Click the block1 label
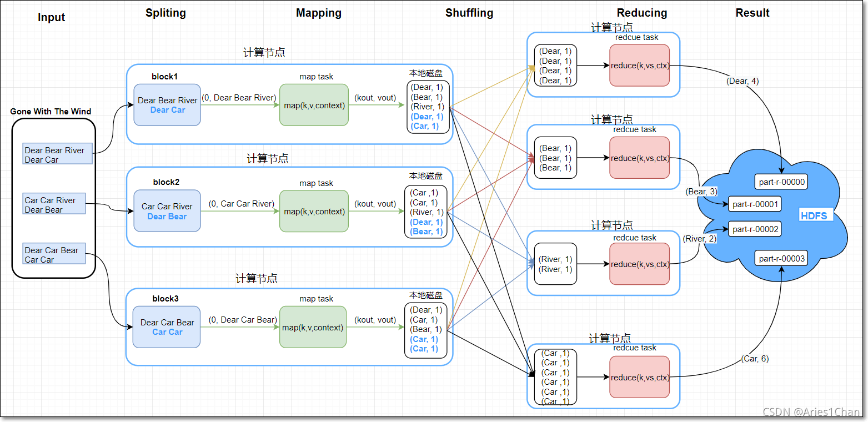The image size is (868, 422). (164, 77)
